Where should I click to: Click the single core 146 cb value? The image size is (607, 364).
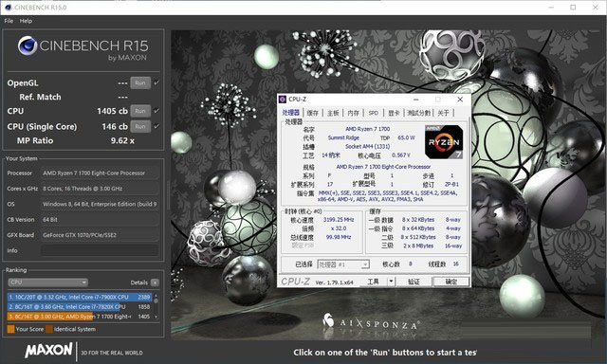tap(115, 126)
